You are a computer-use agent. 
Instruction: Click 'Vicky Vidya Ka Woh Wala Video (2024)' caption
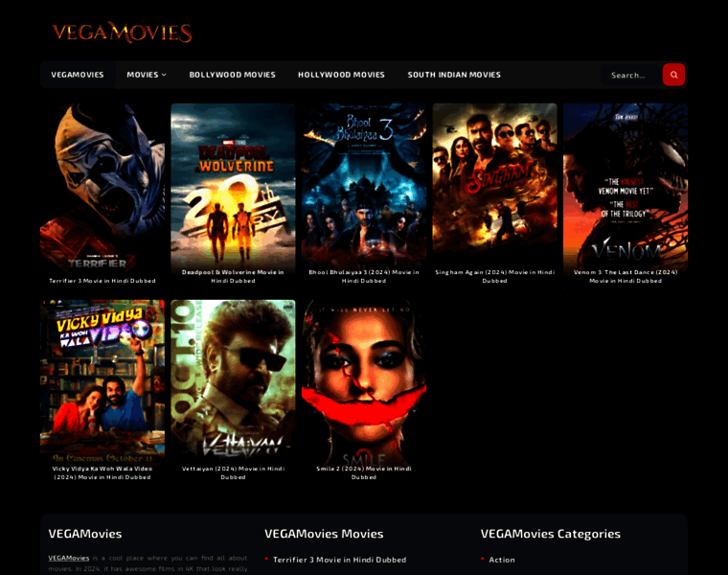pos(102,472)
